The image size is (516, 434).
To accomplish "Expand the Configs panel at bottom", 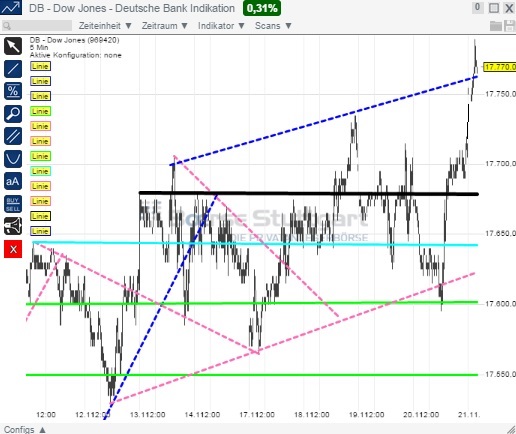I will point(24,429).
